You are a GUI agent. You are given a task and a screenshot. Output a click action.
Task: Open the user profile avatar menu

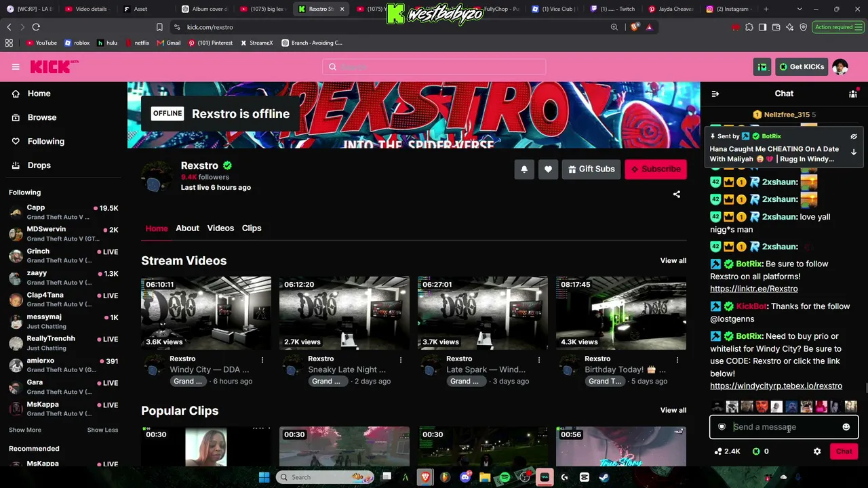[840, 67]
